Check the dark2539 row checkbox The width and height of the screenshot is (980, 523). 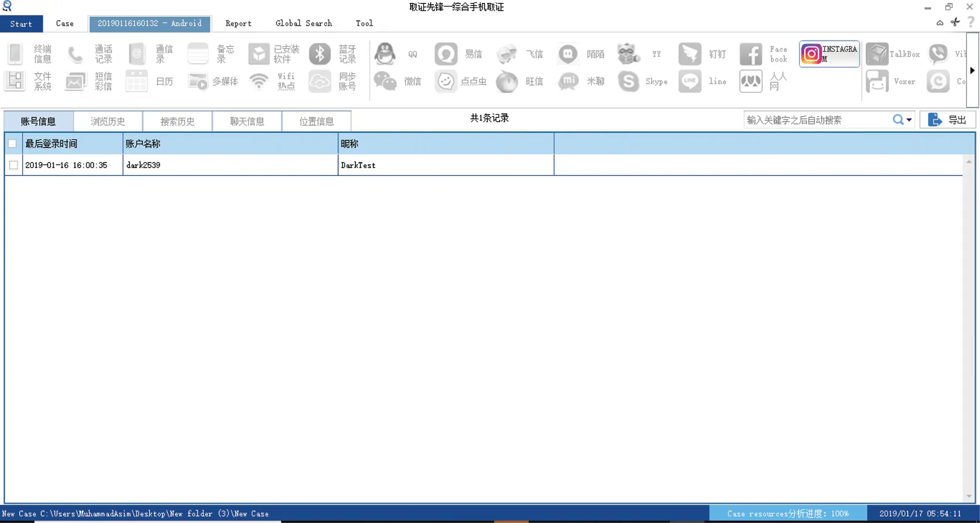click(14, 165)
